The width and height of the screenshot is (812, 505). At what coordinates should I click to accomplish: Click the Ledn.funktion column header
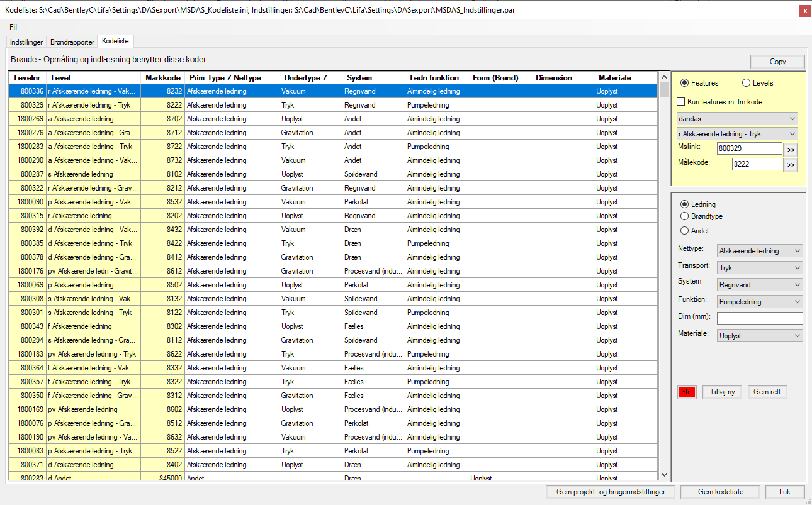click(436, 78)
